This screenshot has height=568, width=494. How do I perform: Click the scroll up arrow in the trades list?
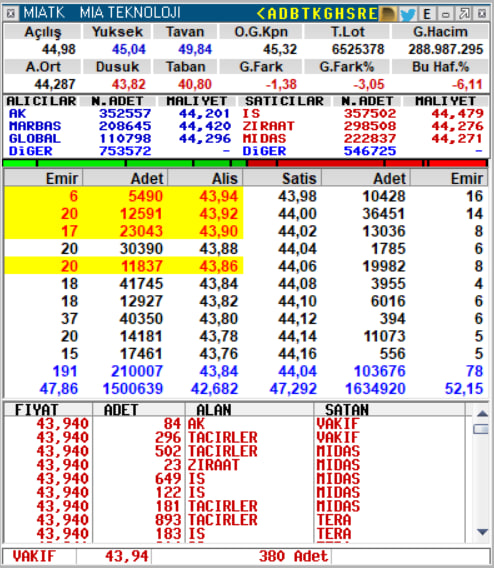click(x=482, y=413)
